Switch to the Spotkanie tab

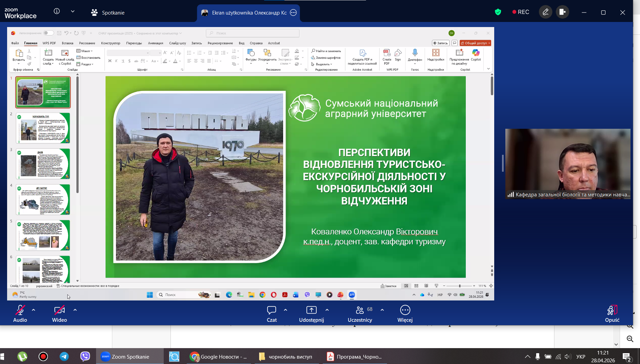pos(108,13)
